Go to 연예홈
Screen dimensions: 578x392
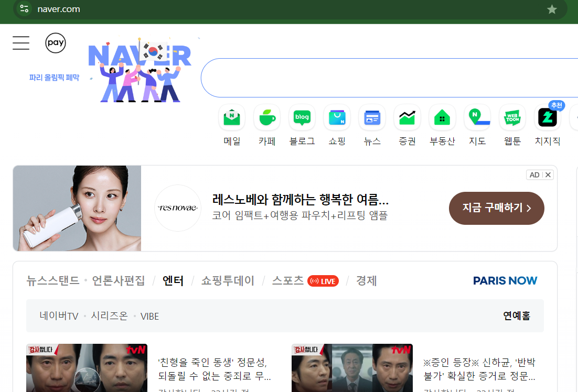click(517, 315)
